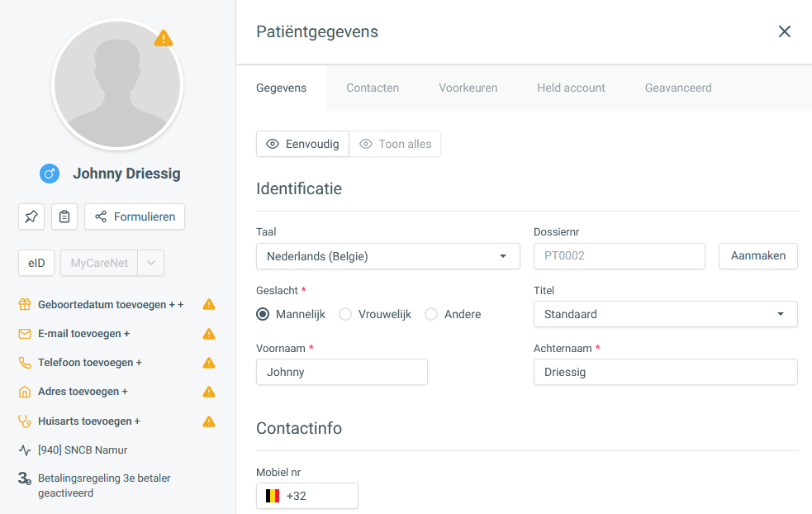The image size is (812, 514).
Task: Click Betalingsregeling 3e betaler geactiveerd text
Action: pos(104,486)
